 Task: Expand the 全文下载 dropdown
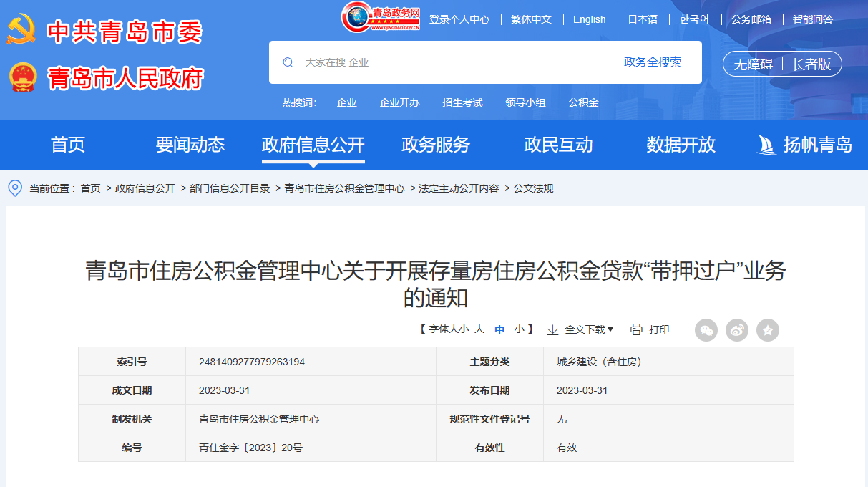590,329
